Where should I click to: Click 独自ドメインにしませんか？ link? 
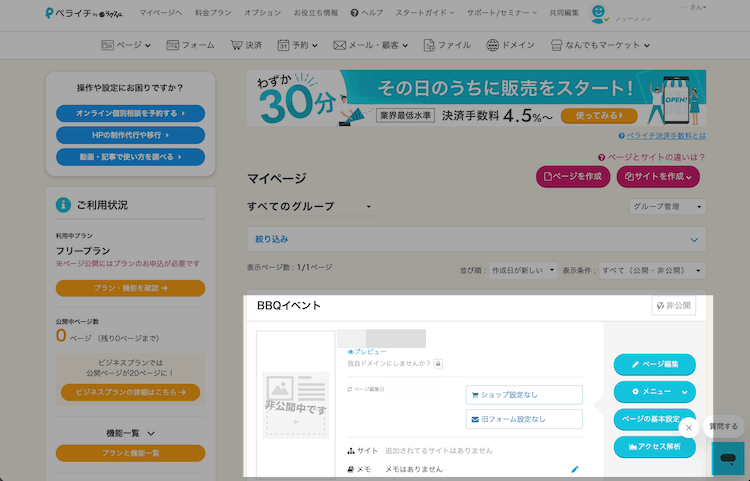point(389,363)
